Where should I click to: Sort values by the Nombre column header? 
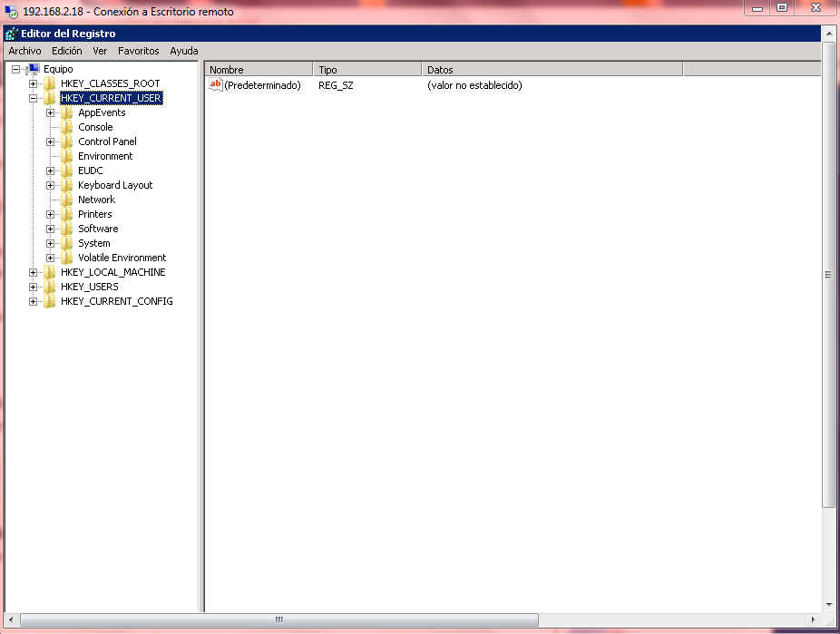pos(259,70)
